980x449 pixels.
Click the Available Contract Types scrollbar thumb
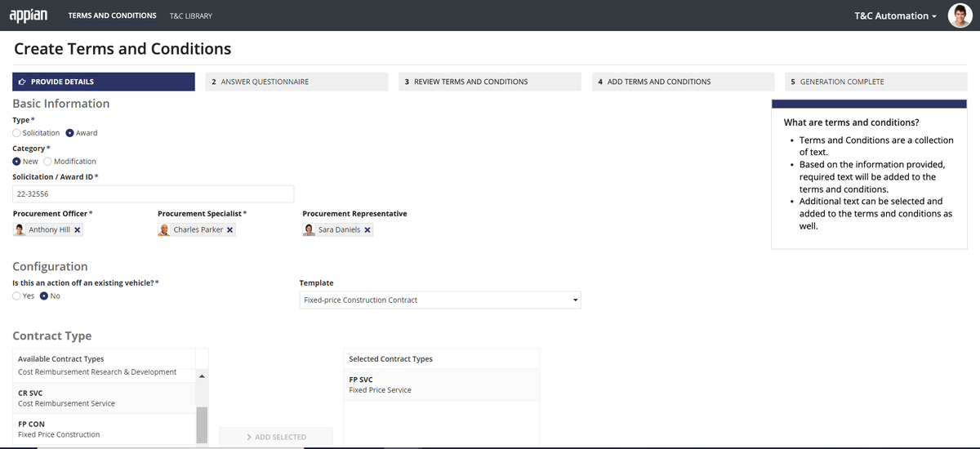202,425
